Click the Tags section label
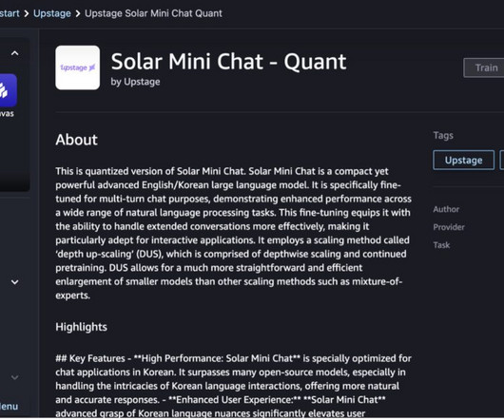Image resolution: width=504 pixels, height=420 pixels. (443, 136)
